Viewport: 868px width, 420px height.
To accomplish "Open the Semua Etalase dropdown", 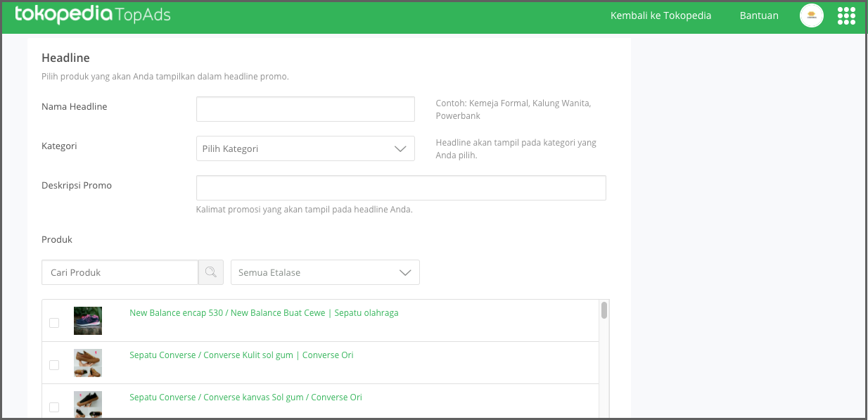I will coord(325,272).
